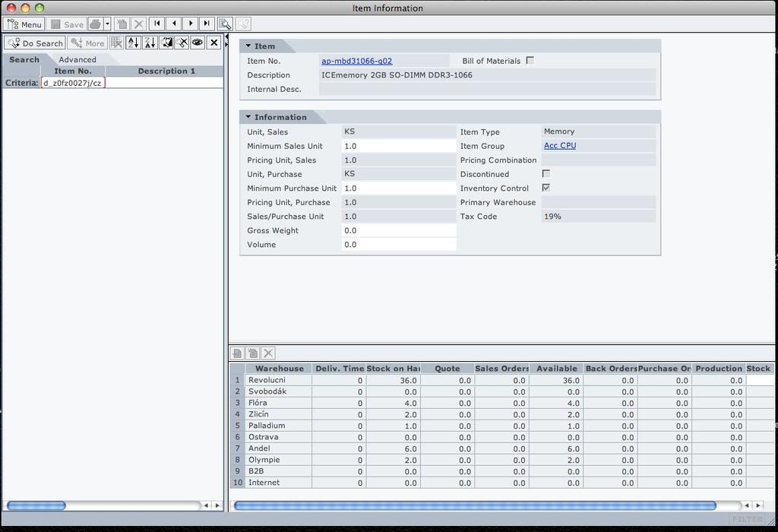Click the Save button in the toolbar
778x532 pixels.
point(68,24)
